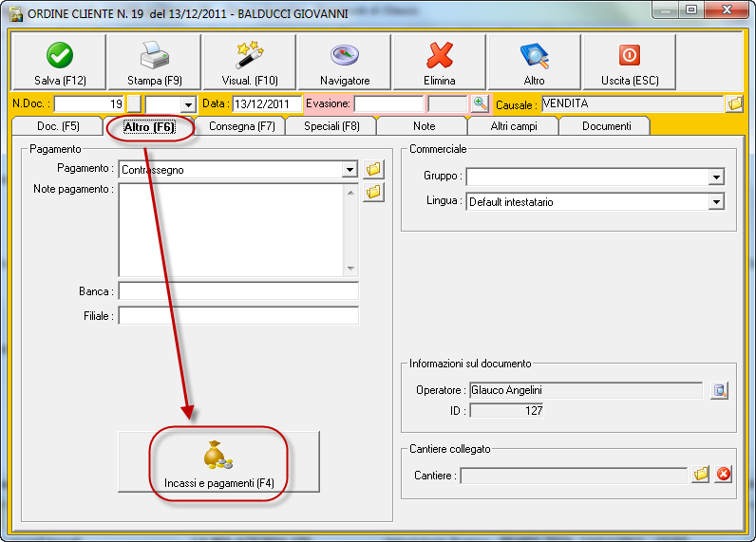Open the Navigatore compass button
Screen dimensions: 756x542
pos(344,62)
